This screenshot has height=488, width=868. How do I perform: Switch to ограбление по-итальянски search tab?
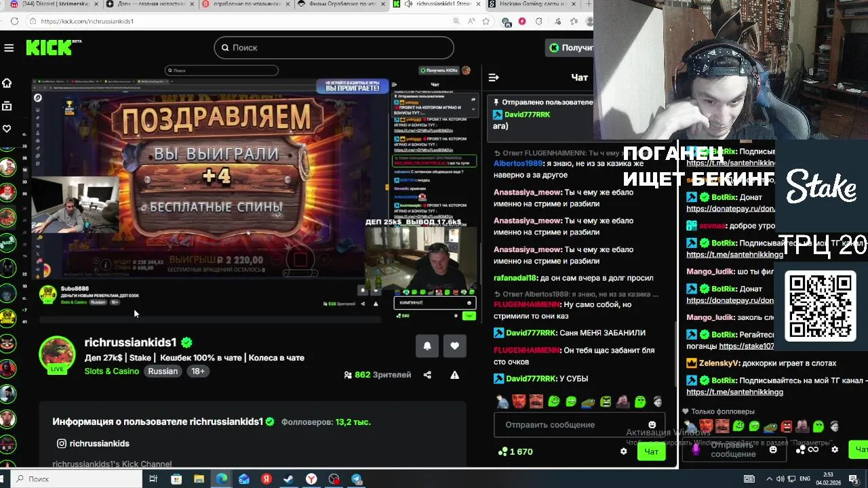246,4
